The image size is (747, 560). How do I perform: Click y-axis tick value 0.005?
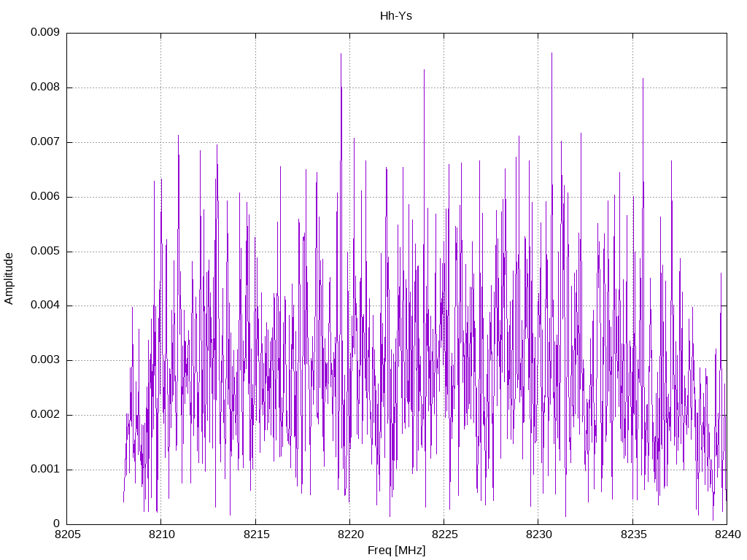point(45,251)
